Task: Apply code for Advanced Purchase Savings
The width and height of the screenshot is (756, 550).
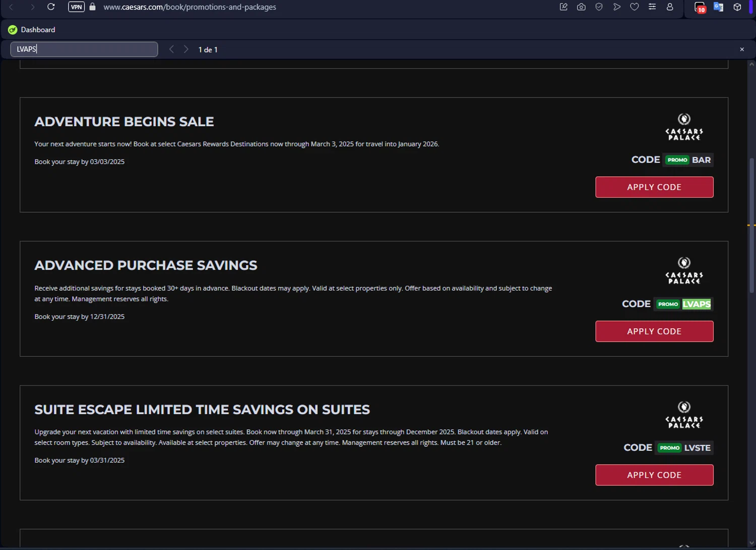Action: click(x=654, y=331)
